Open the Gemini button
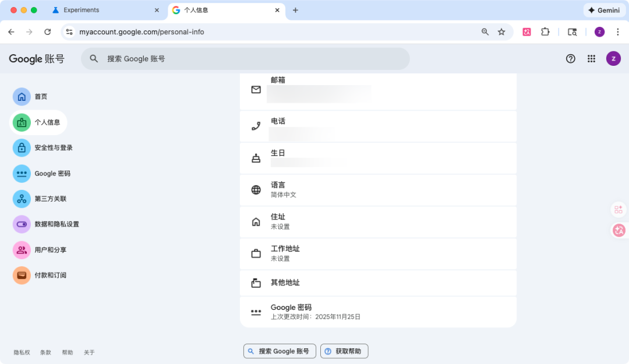 (x=604, y=10)
